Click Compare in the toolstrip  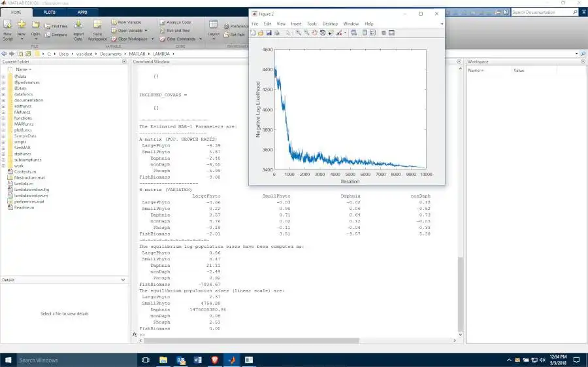[56, 35]
